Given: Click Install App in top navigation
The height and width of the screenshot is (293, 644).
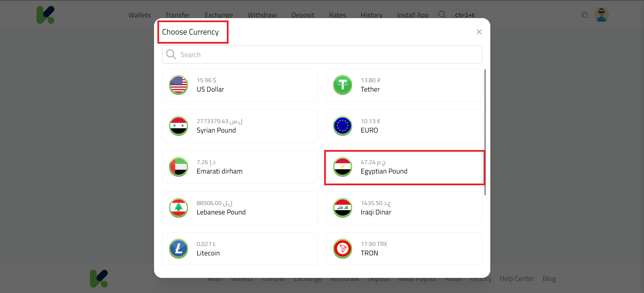Looking at the screenshot, I should 413,15.
